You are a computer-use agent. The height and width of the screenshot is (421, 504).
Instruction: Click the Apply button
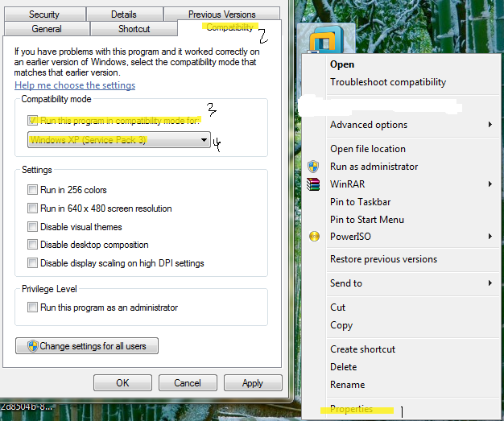point(253,382)
